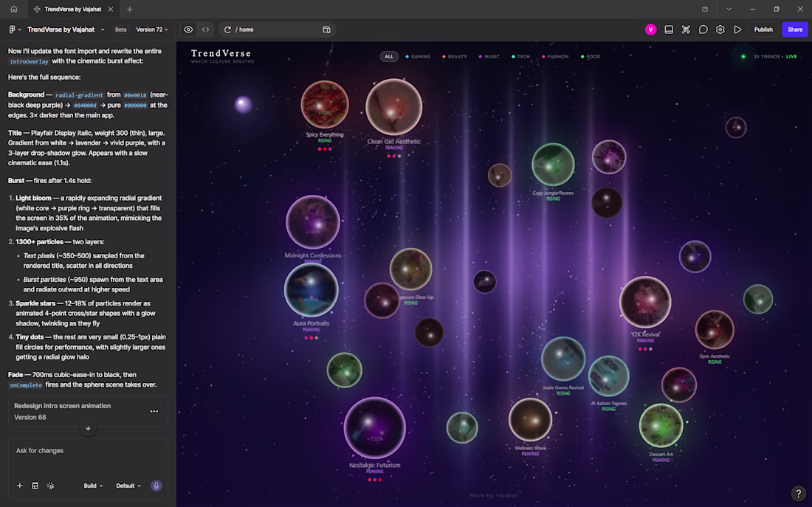This screenshot has height=507, width=812.
Task: Open the Clean Girl Aesthetic bubble
Action: pos(394,107)
